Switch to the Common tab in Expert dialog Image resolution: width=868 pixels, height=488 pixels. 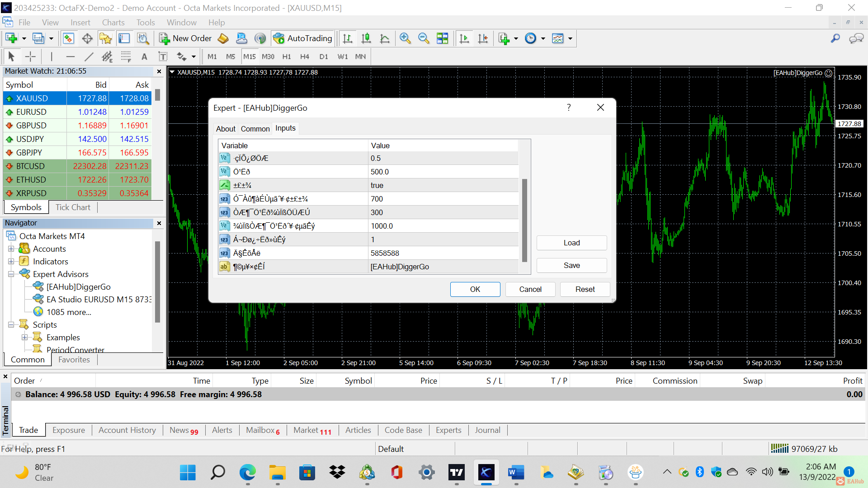(x=255, y=129)
